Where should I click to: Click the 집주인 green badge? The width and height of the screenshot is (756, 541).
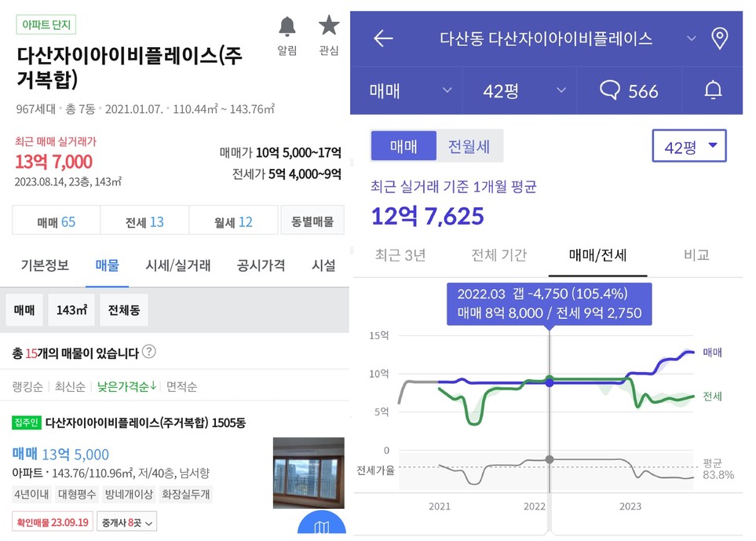[27, 423]
